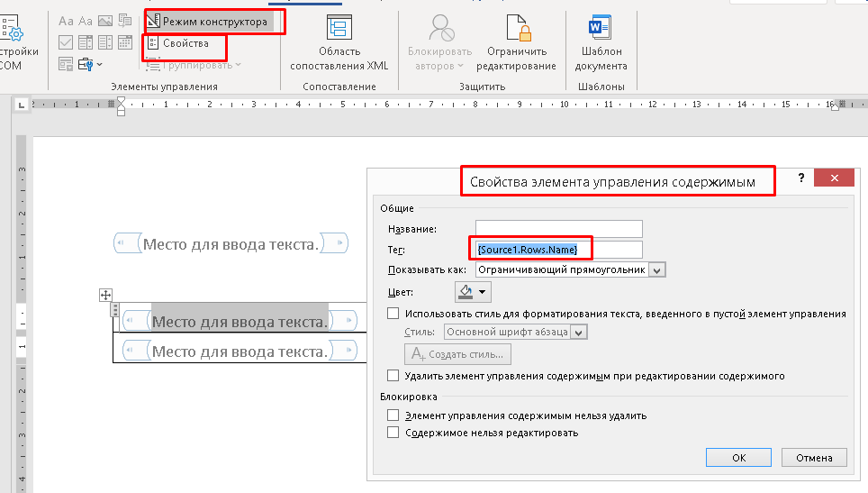Enable 'Элемент управления нельзя удалить' checkbox
The width and height of the screenshot is (868, 493).
(x=392, y=415)
